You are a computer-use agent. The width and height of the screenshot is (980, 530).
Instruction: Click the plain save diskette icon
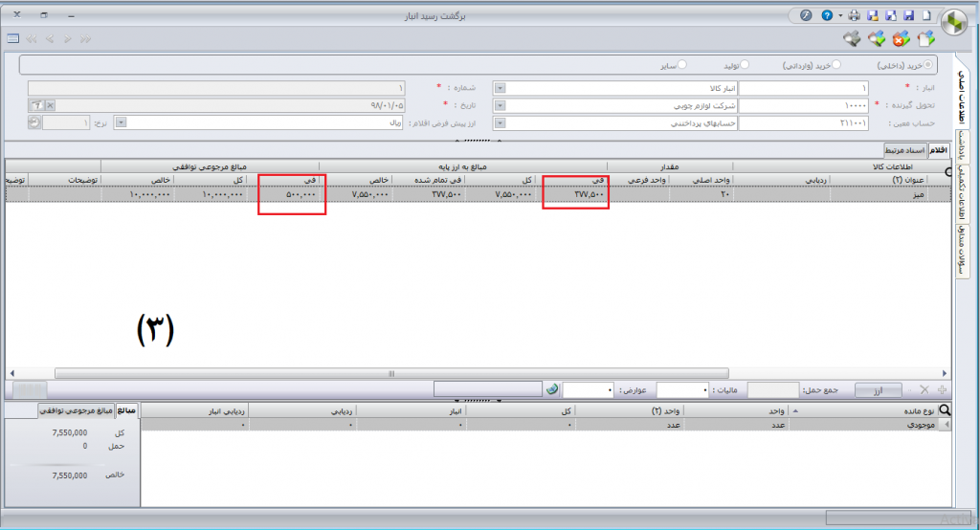point(909,15)
